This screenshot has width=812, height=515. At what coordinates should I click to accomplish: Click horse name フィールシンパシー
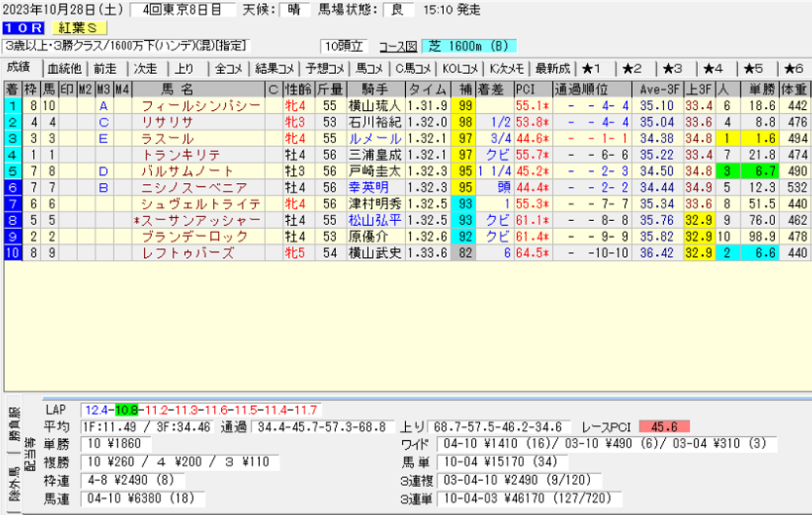coord(201,105)
